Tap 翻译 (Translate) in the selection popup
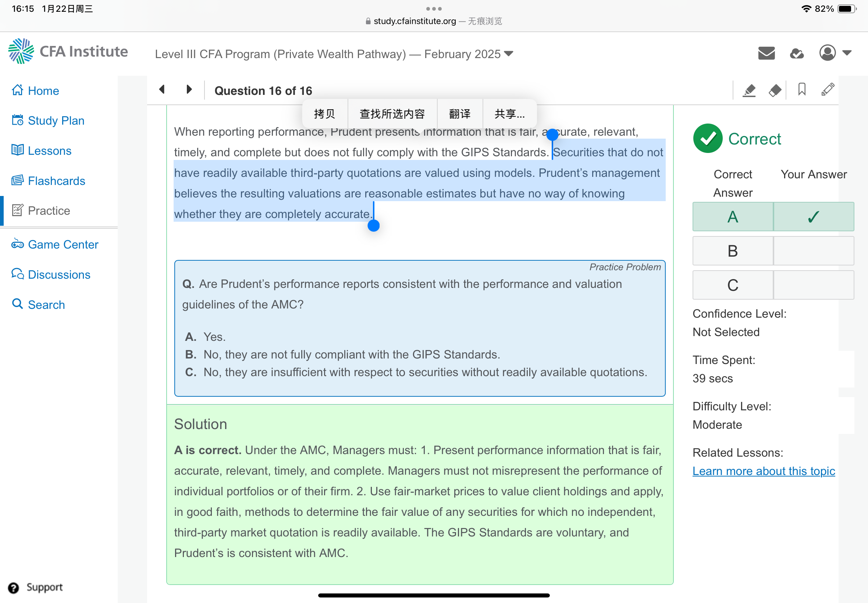Image resolution: width=868 pixels, height=603 pixels. (x=459, y=114)
